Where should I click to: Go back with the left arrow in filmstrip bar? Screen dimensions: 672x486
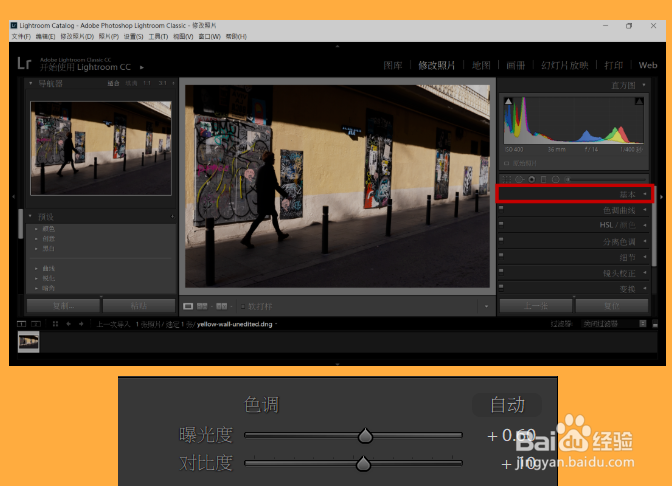[x=69, y=324]
